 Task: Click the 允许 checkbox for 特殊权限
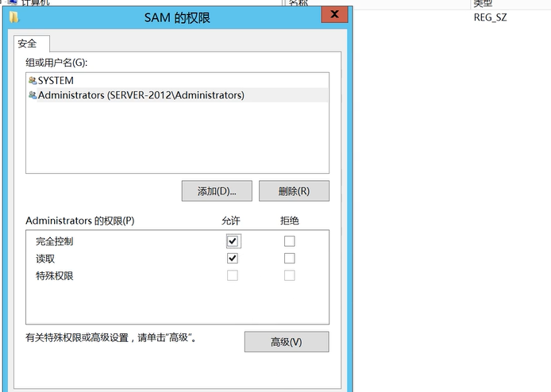(233, 275)
